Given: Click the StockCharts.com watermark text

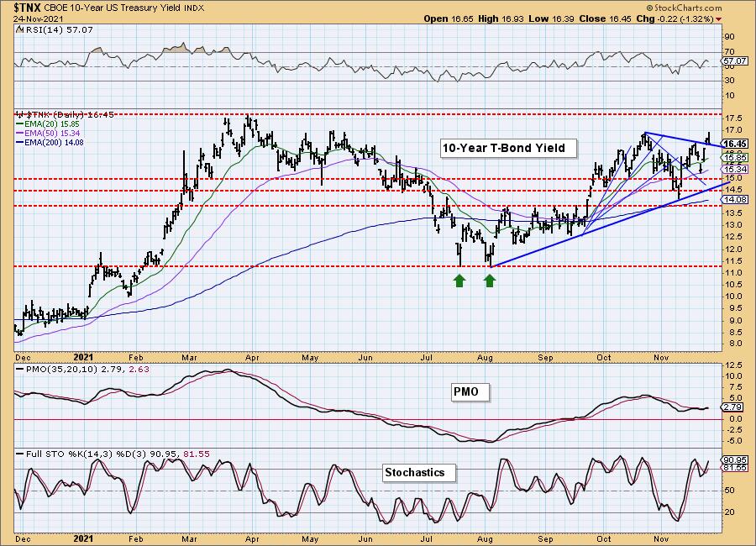Looking at the screenshot, I should pyautogui.click(x=684, y=8).
